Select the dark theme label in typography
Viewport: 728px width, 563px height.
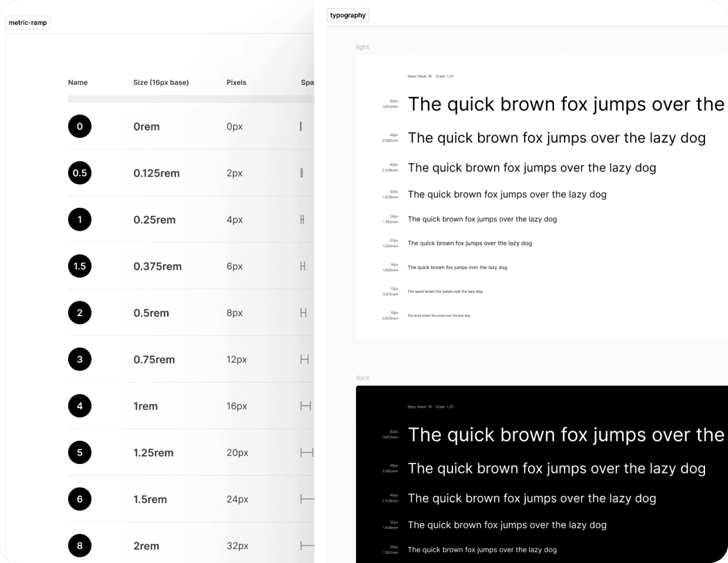click(363, 378)
